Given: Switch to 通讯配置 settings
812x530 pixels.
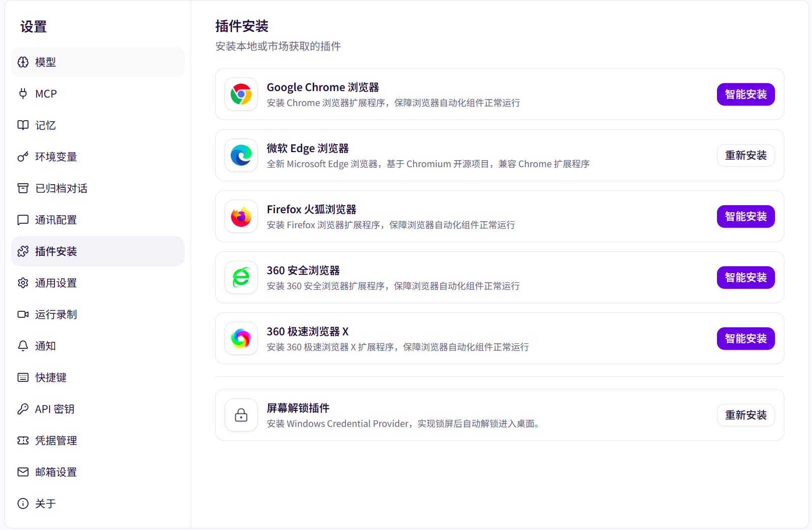Looking at the screenshot, I should (98, 220).
